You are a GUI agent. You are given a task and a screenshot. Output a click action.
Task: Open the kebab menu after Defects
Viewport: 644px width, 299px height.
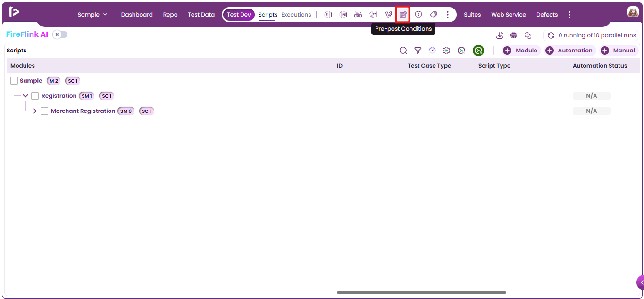click(x=569, y=15)
